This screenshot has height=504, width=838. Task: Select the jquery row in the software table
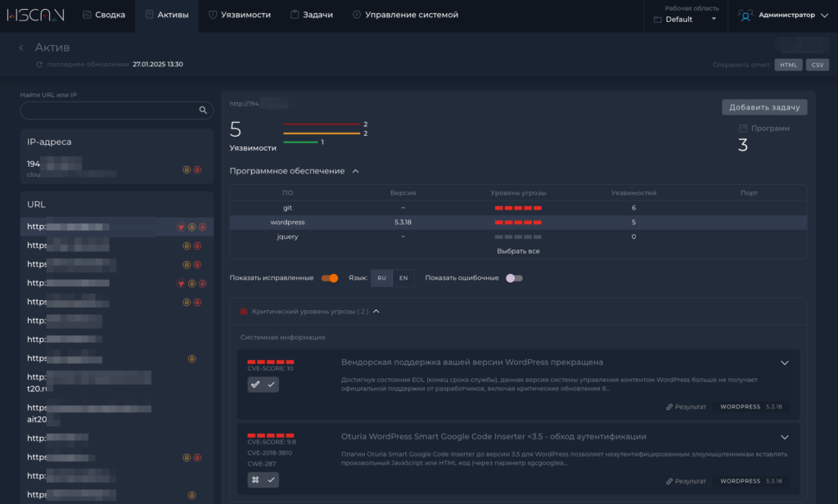tap(518, 236)
